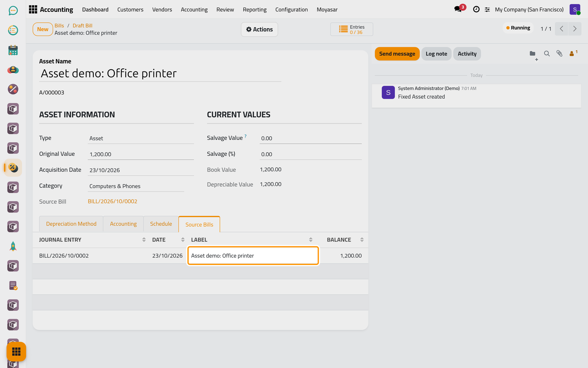Open the Configuration menu

[291, 10]
